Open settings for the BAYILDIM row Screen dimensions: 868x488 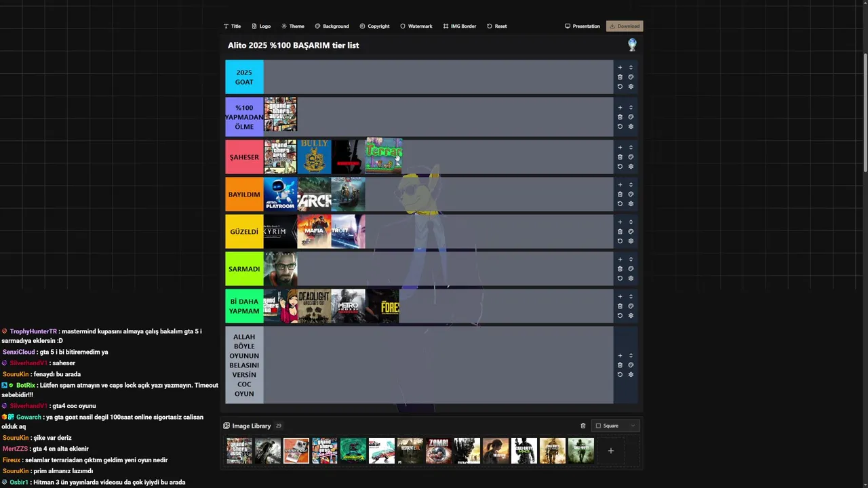(631, 204)
